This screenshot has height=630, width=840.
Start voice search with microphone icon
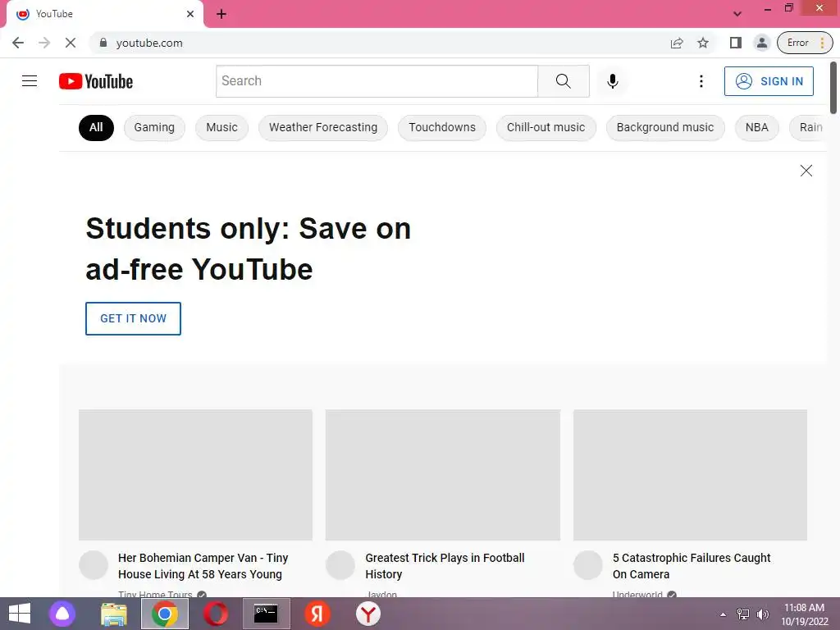point(612,81)
